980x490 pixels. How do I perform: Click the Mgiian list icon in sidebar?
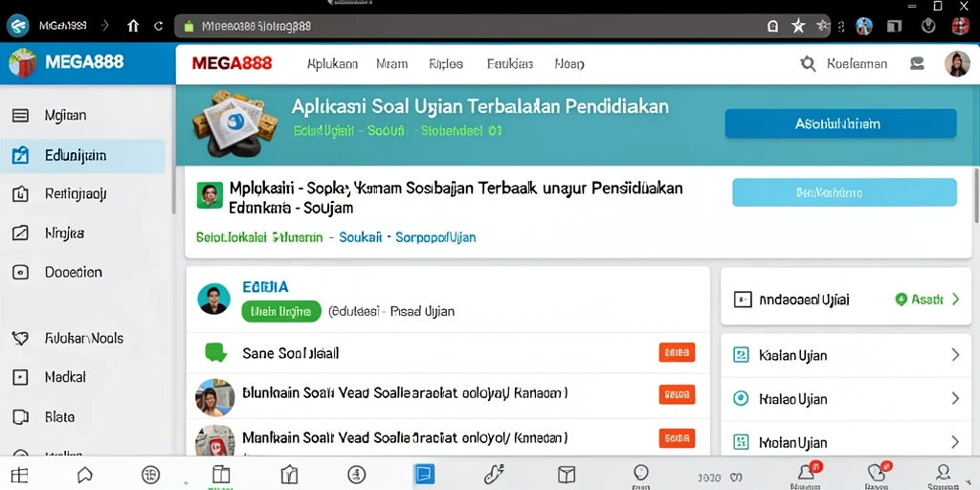pos(21,115)
